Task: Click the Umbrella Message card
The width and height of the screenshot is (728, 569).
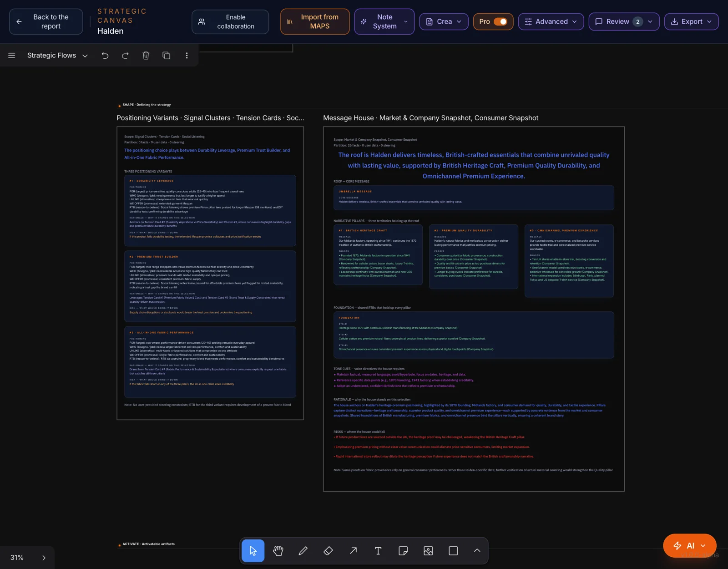Action: (474, 198)
